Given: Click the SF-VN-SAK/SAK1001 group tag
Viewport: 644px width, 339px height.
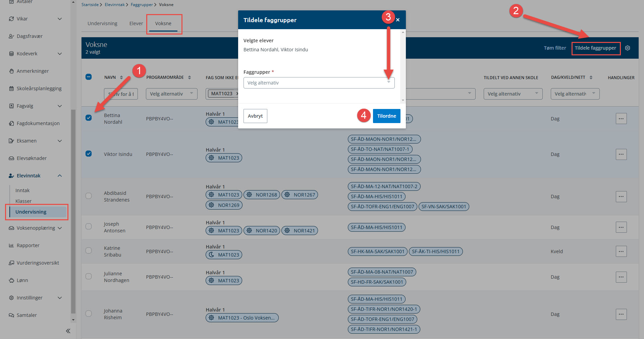Looking at the screenshot, I should point(443,207).
